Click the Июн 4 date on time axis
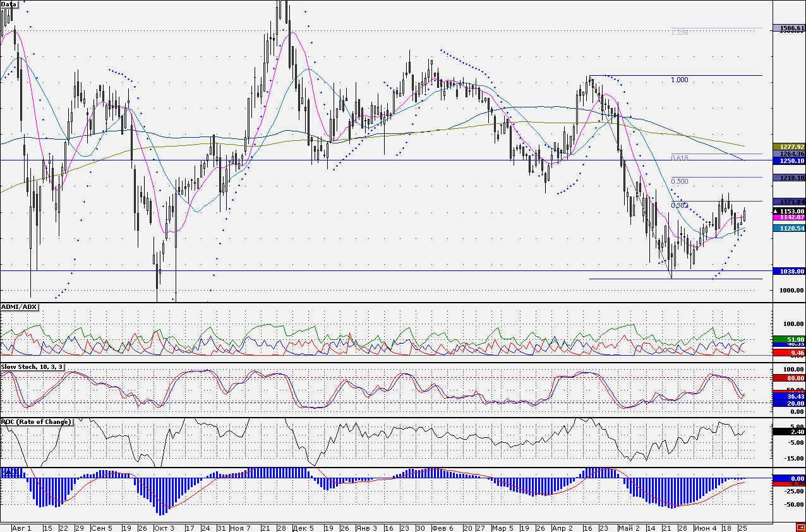This screenshot has width=806, height=532. [705, 528]
